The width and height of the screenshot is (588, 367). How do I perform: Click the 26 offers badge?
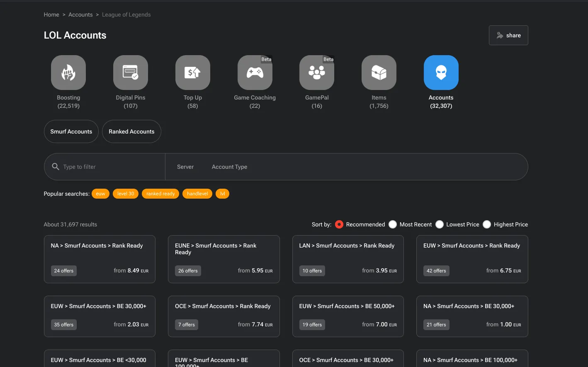(x=188, y=271)
